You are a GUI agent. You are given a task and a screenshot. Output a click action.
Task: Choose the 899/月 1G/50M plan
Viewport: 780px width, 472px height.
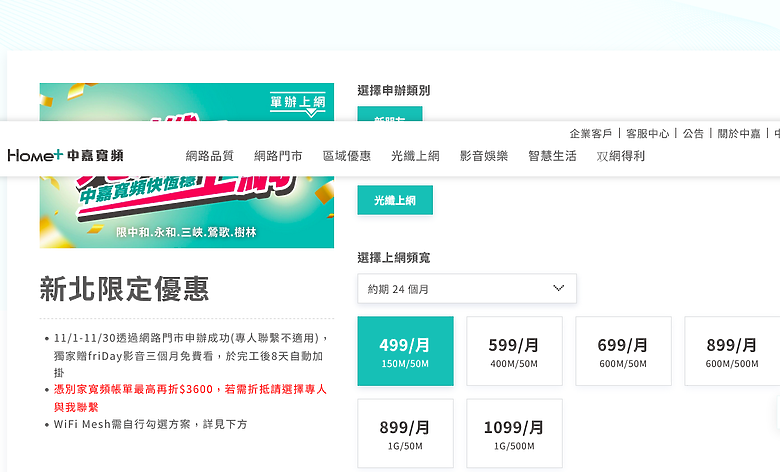click(x=405, y=434)
